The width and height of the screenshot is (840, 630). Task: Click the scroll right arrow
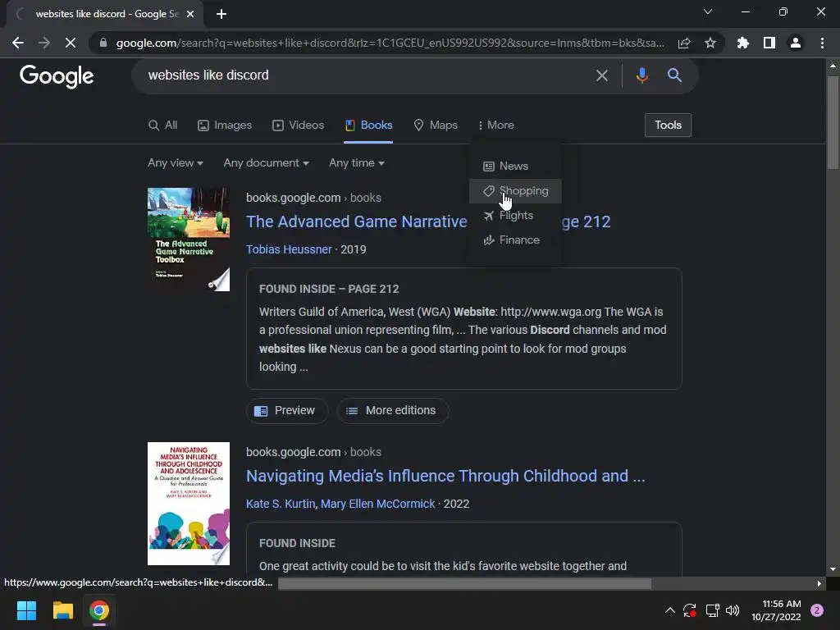pos(819,584)
